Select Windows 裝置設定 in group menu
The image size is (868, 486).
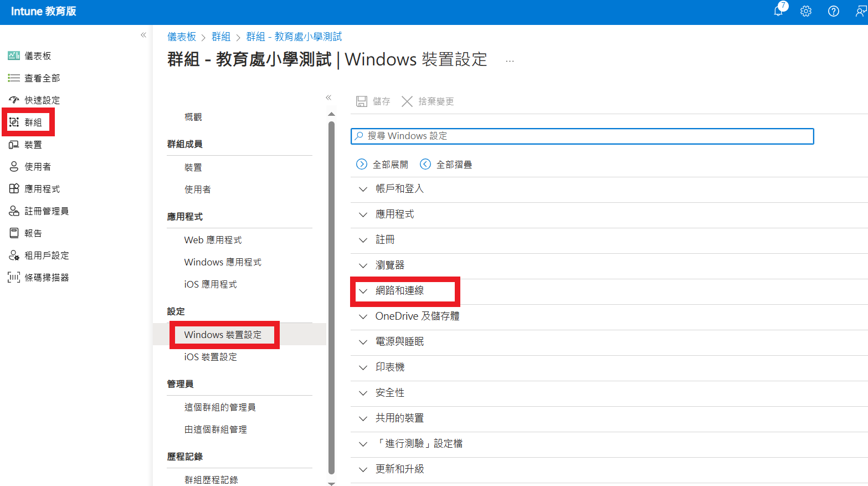pyautogui.click(x=223, y=335)
